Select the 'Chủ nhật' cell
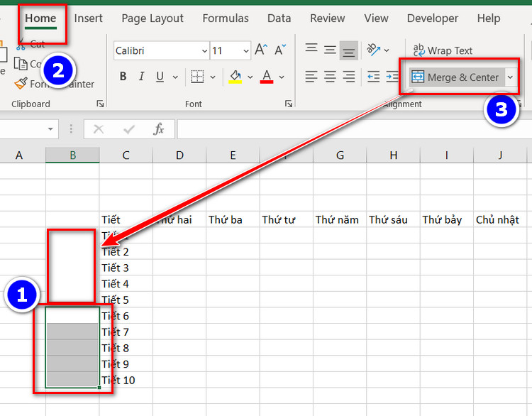 501,219
